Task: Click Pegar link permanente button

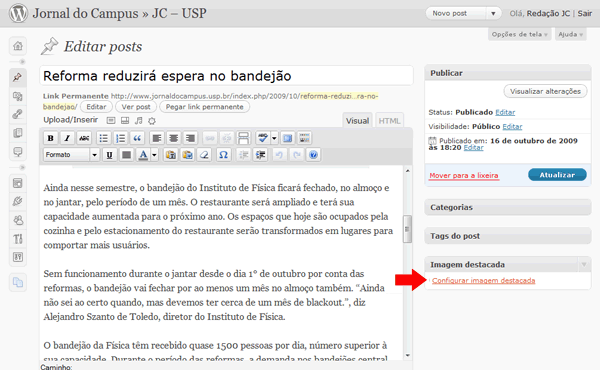Action: coord(204,107)
